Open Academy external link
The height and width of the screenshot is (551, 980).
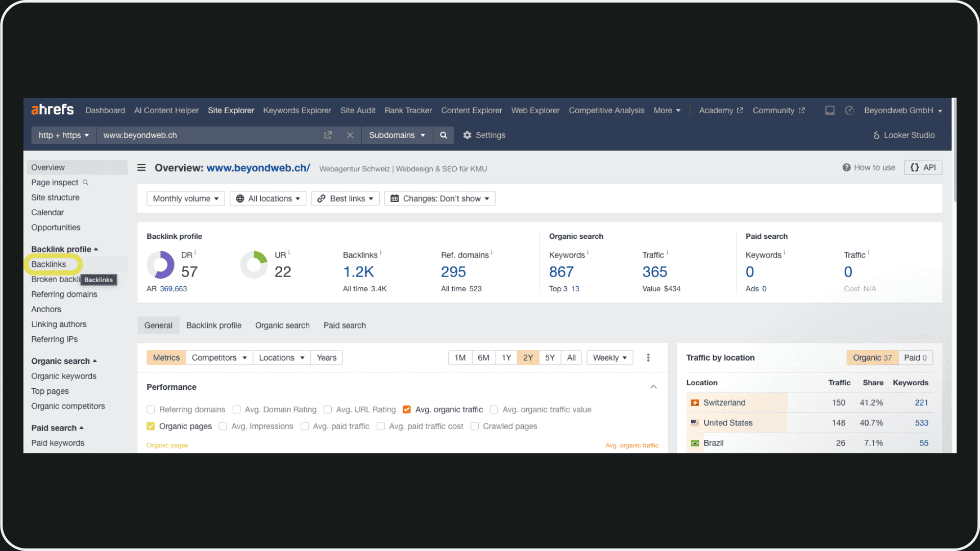pos(721,110)
